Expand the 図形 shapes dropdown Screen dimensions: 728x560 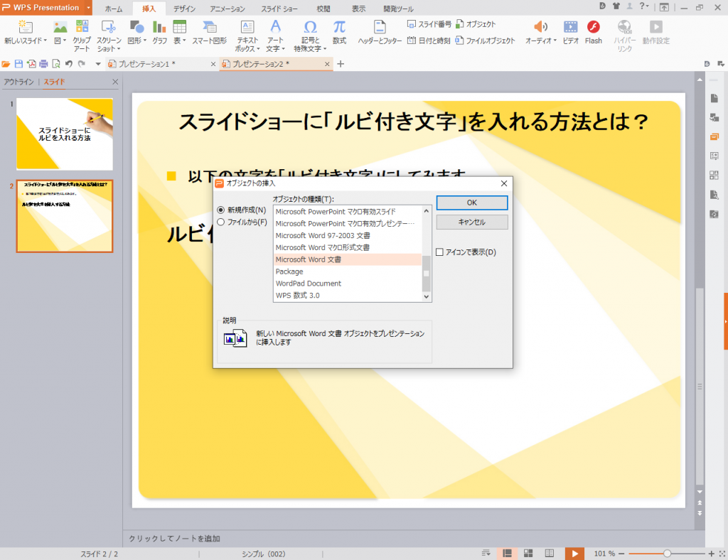[x=145, y=41]
